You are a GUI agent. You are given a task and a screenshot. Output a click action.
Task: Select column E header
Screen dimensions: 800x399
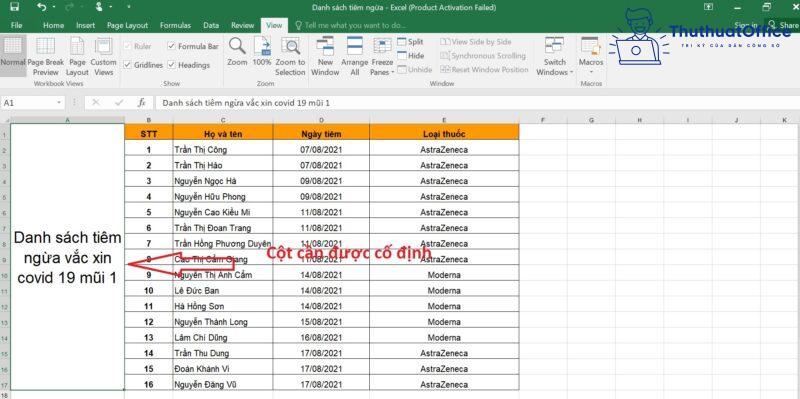click(444, 120)
